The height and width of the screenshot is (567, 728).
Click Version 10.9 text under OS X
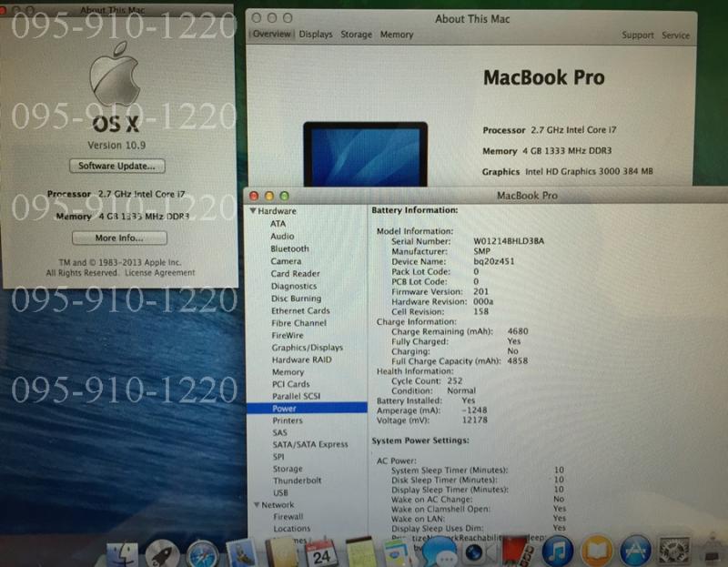click(x=116, y=146)
